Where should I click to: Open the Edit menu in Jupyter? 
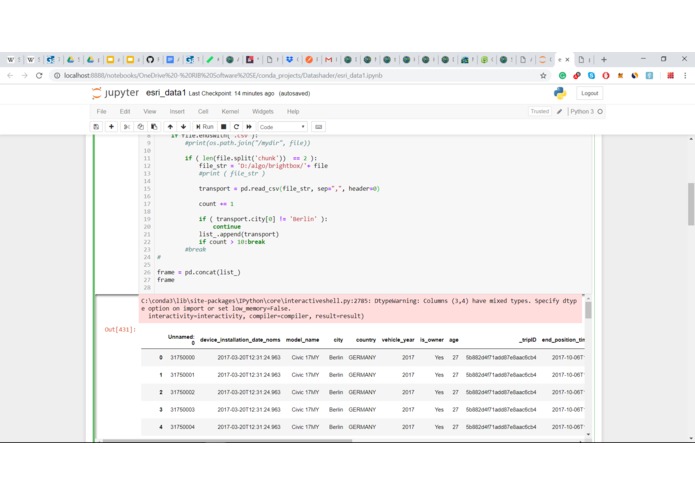(x=125, y=112)
